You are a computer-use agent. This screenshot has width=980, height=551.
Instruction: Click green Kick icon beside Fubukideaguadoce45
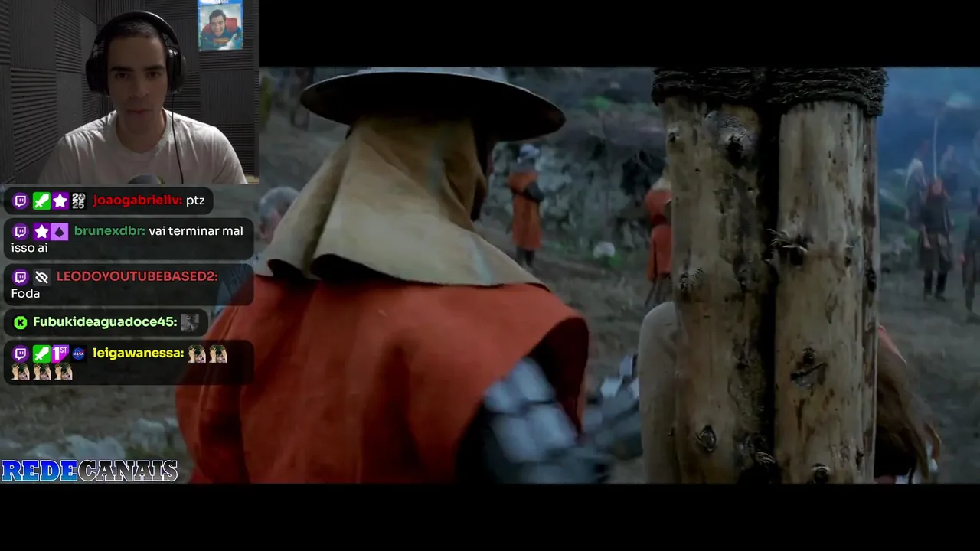pyautogui.click(x=21, y=322)
